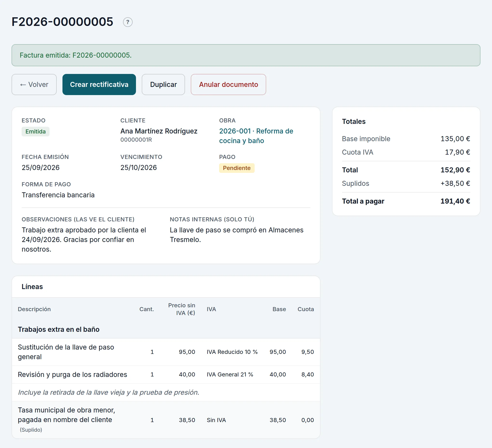Select client name Ana Martínez Rodríguez
Viewport: 492px width, 448px height.
click(159, 131)
